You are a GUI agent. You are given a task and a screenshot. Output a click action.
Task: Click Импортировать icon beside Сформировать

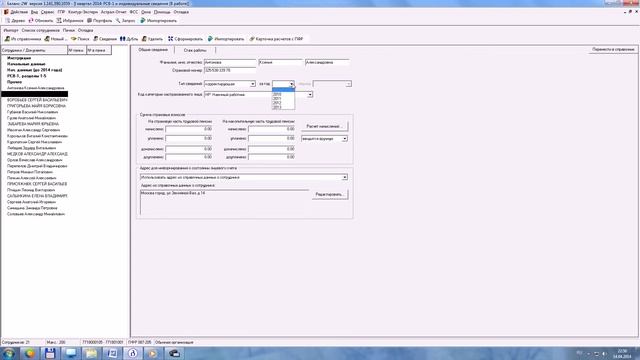210,39
